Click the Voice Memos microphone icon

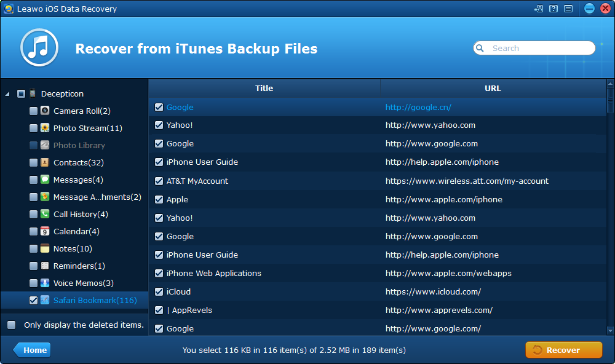(45, 283)
